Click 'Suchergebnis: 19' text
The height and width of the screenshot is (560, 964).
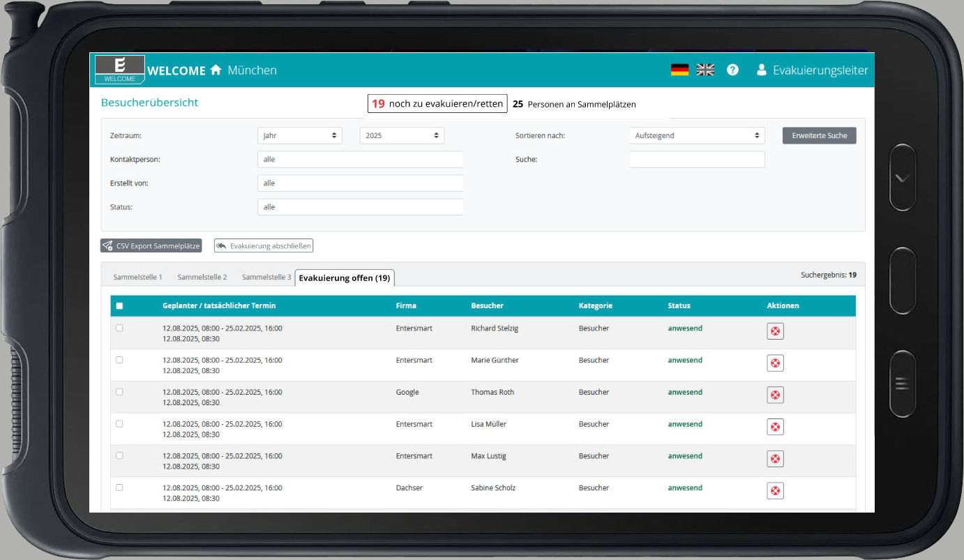(x=829, y=275)
